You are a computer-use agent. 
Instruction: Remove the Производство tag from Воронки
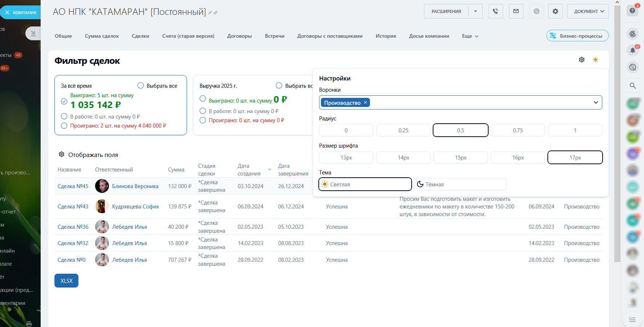pos(366,103)
